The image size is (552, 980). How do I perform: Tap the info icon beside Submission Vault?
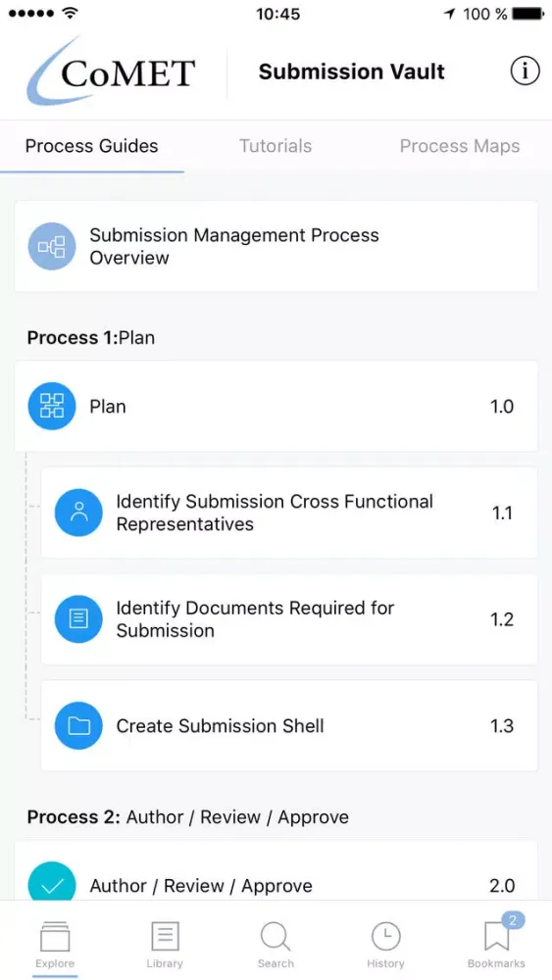pos(525,72)
